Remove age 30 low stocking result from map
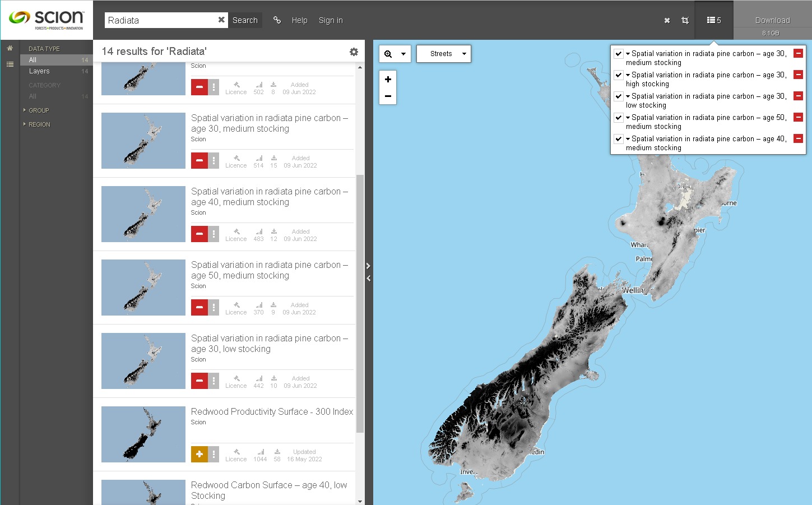 199,381
